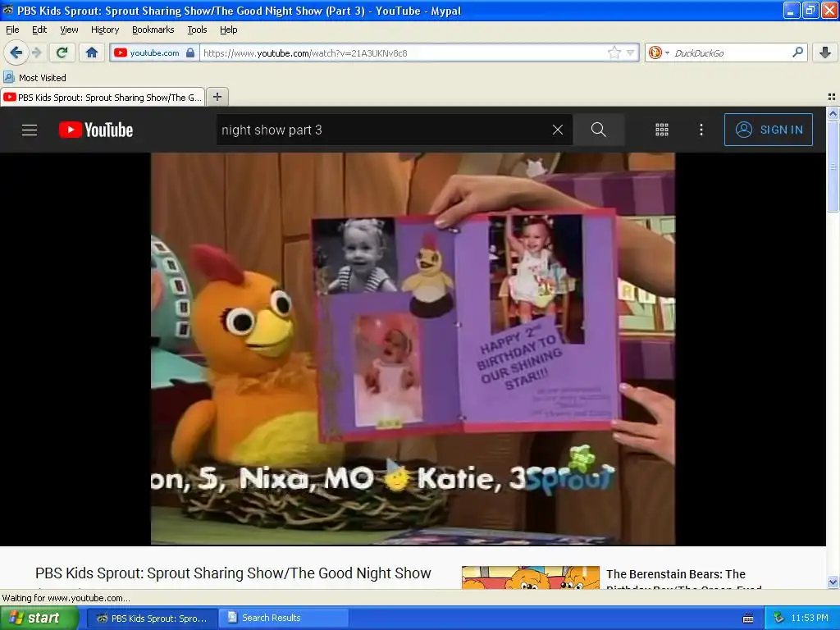
Task: Open the Bookmarks menu
Action: point(153,30)
